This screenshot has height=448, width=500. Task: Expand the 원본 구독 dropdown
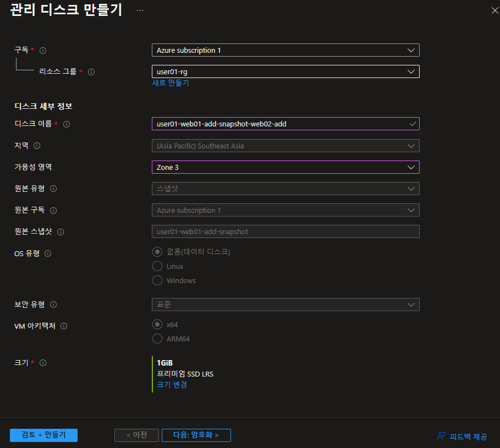[x=285, y=211]
